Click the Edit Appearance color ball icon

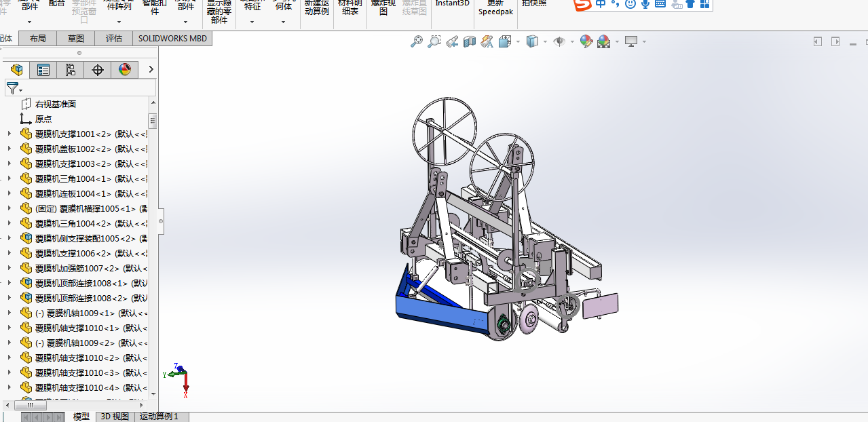586,42
